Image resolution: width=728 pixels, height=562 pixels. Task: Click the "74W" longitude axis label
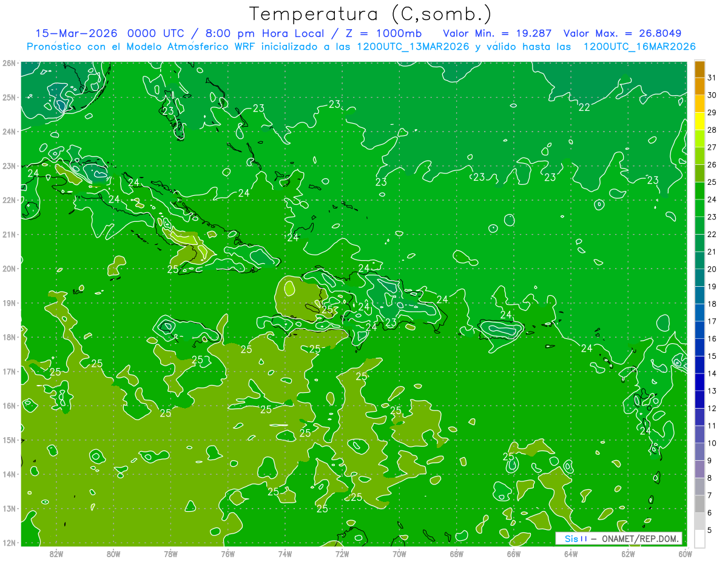pos(285,553)
